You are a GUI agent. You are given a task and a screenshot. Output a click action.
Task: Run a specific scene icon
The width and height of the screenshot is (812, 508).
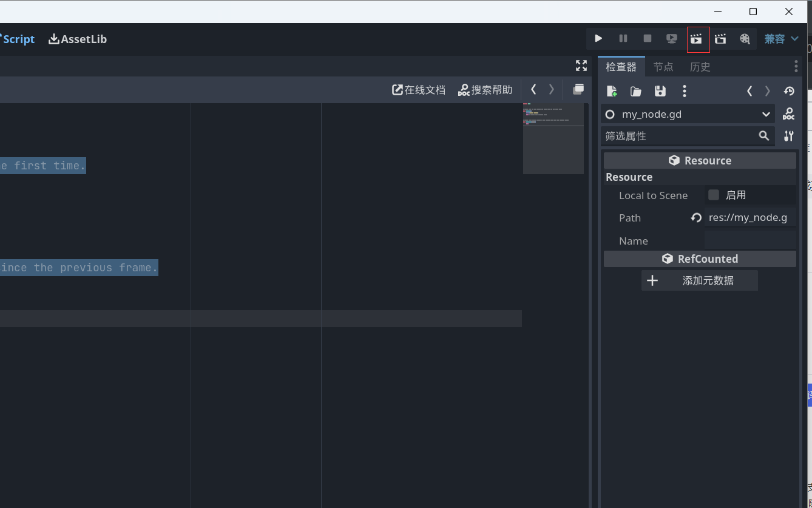pyautogui.click(x=720, y=39)
